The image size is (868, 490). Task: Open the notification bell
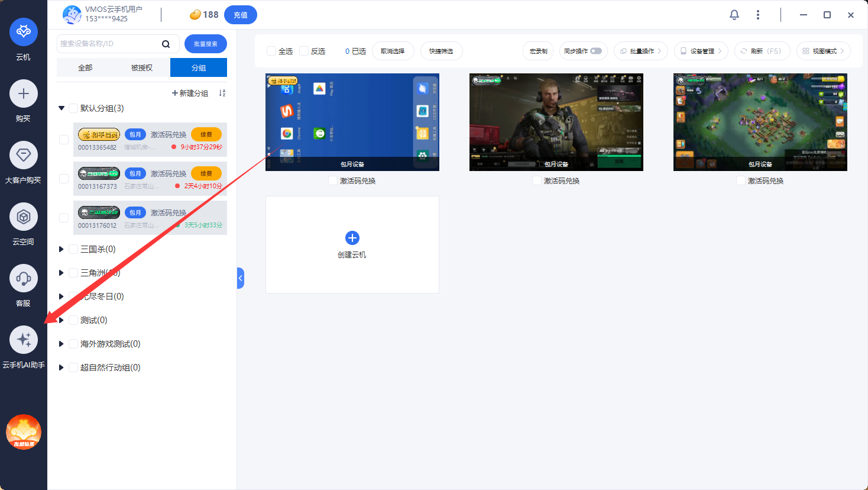[734, 15]
